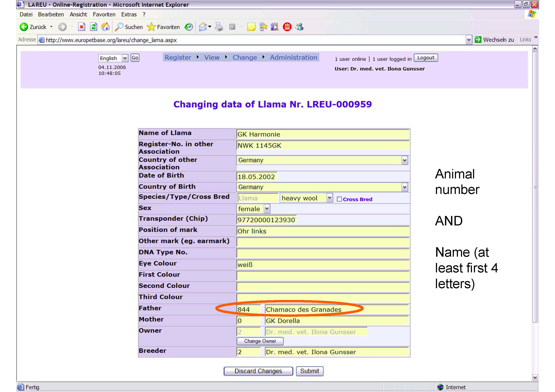This screenshot has height=392, width=555.
Task: Open the English language dropdown
Action: tap(125, 58)
